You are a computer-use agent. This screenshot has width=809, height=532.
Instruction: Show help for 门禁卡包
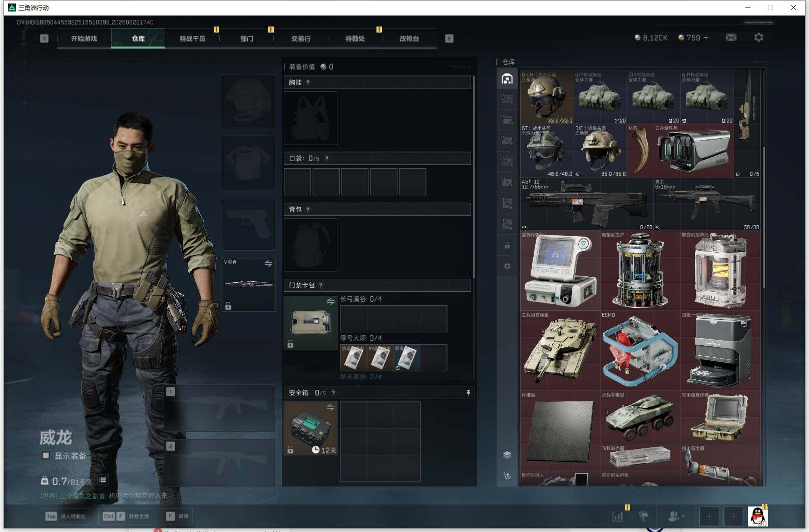pos(321,285)
